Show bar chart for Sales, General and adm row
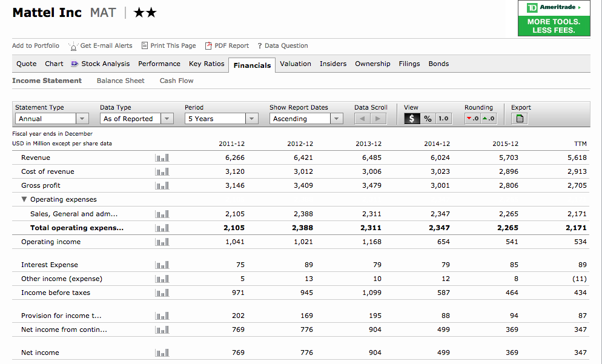This screenshot has height=364, width=602. click(162, 214)
